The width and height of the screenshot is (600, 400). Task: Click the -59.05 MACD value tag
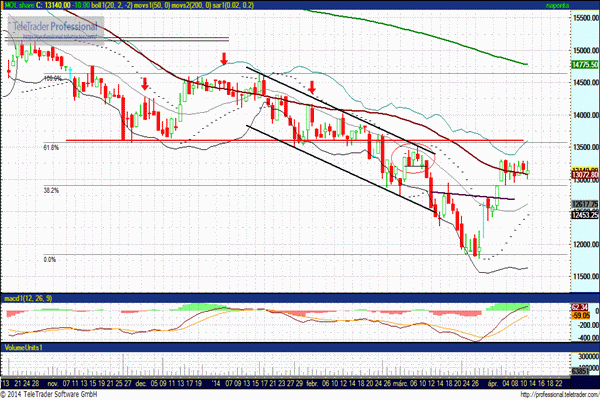tap(580, 316)
